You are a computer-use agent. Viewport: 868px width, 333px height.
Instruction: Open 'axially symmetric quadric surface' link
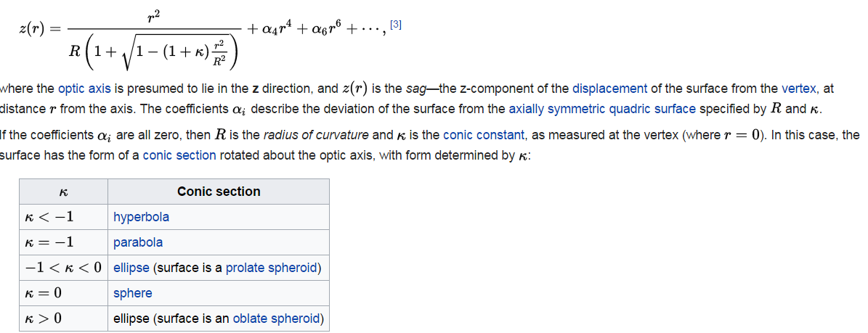(601, 109)
